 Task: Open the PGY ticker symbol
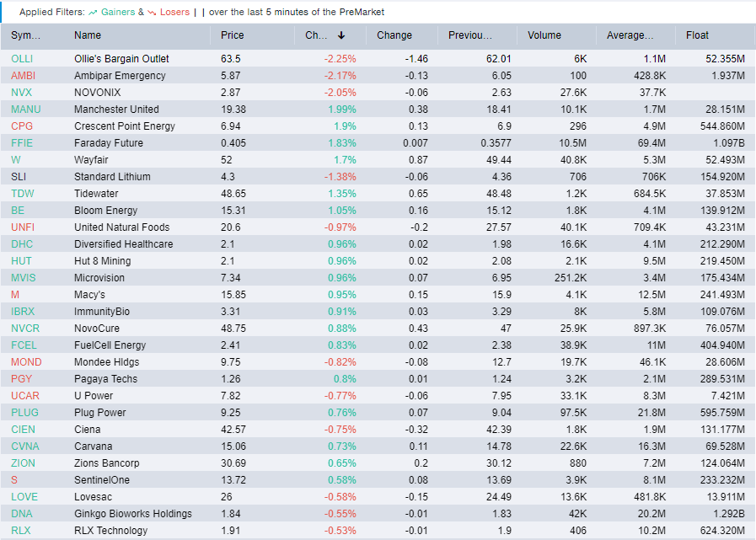[21, 379]
